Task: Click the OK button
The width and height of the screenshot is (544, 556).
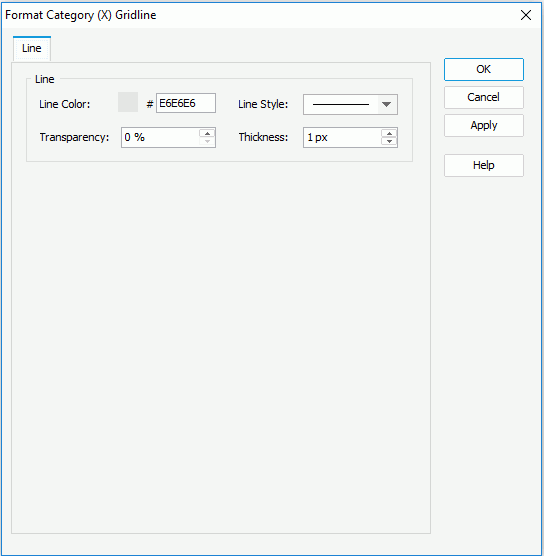Action: click(484, 69)
